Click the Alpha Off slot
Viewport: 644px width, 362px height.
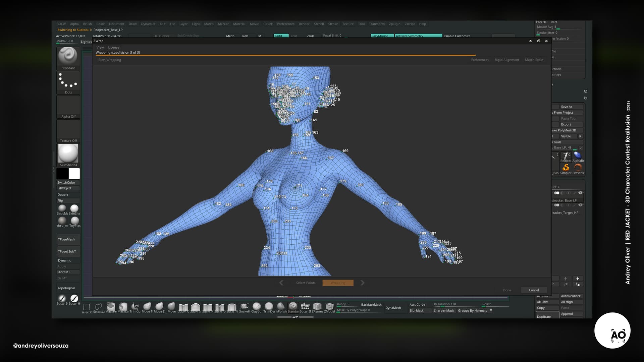(x=68, y=107)
